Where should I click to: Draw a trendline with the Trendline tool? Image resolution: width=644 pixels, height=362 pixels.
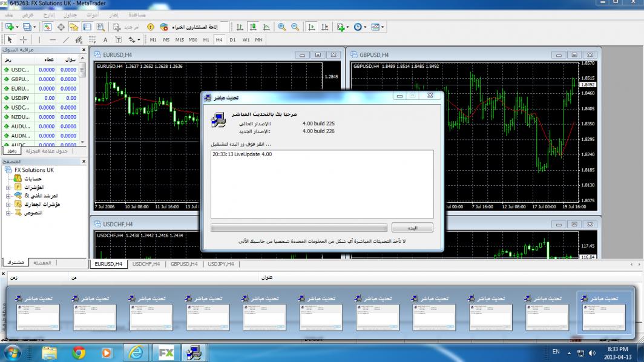(x=66, y=40)
